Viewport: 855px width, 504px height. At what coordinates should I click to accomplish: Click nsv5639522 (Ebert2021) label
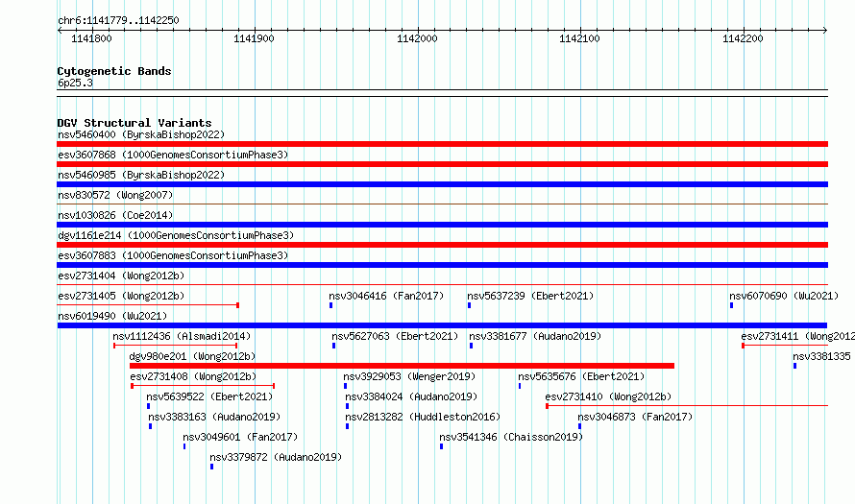(x=209, y=396)
